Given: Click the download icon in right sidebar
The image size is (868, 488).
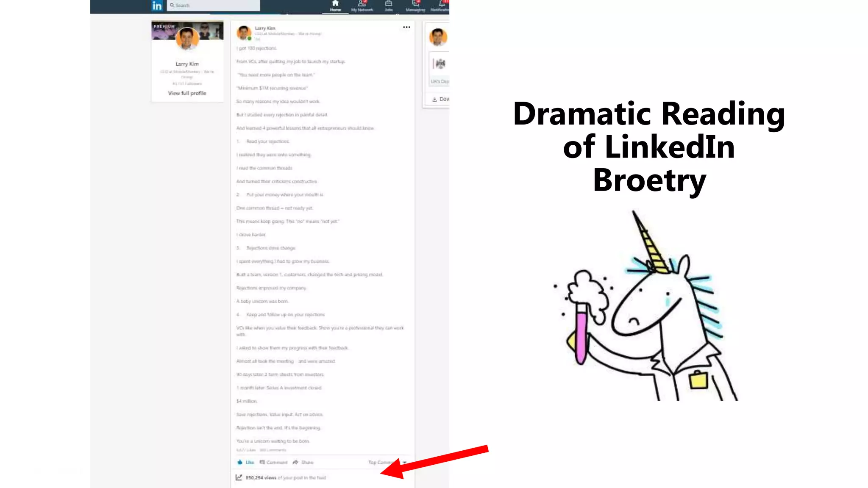Looking at the screenshot, I should tap(434, 99).
